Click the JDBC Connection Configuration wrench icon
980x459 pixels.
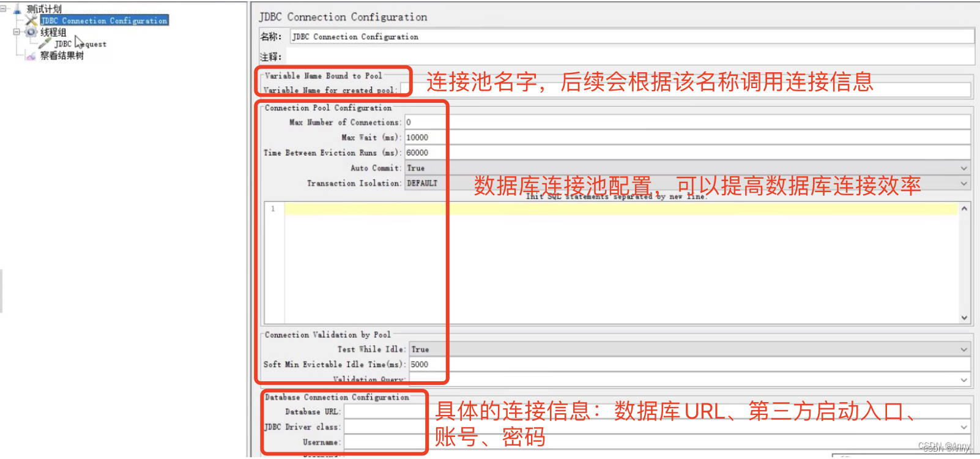(x=32, y=21)
